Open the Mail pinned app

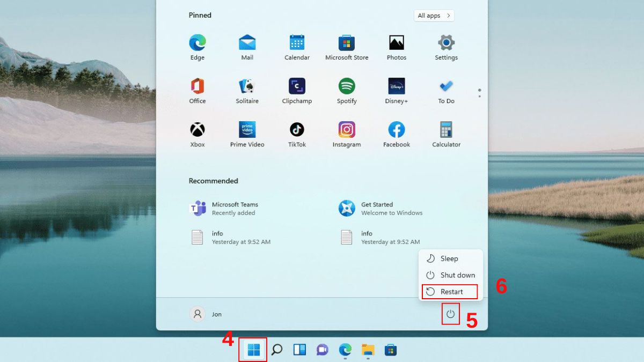click(247, 47)
